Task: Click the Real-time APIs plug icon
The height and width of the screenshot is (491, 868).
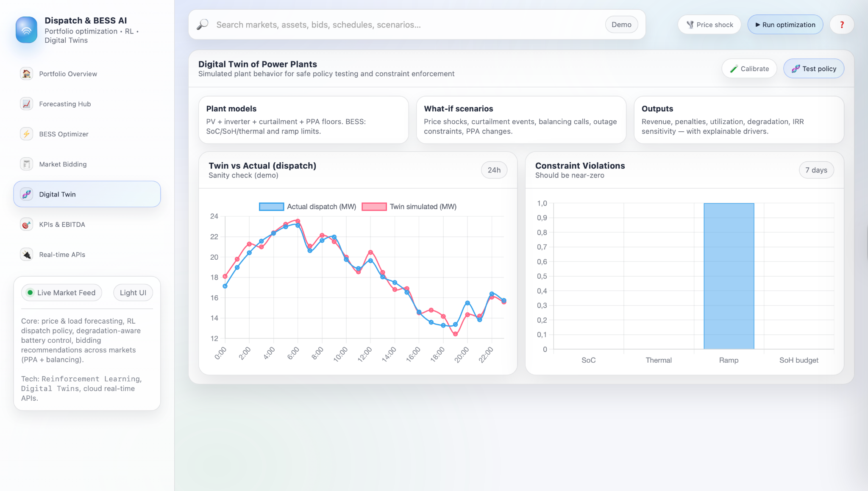Action: pos(27,255)
